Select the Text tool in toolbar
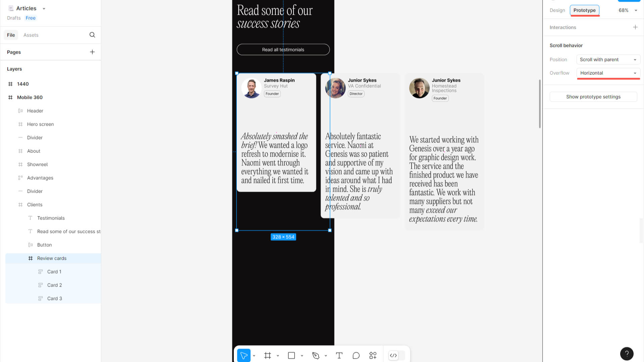Viewport: 644px width, 362px height. [339, 355]
